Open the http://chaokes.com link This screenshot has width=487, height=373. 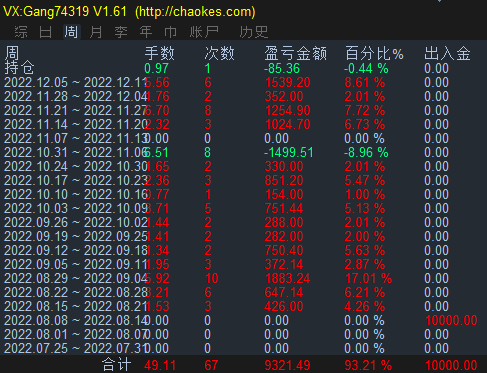[195, 12]
